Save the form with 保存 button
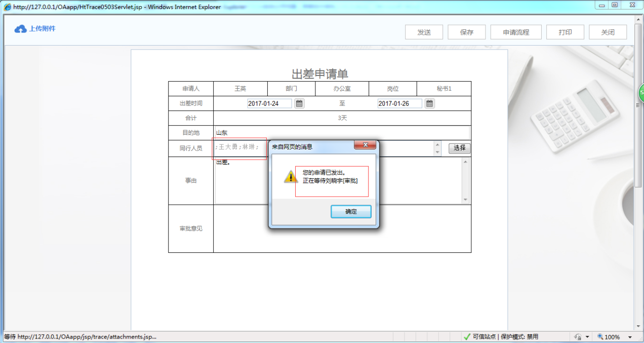Screen dimensions: 644x343 tap(466, 31)
